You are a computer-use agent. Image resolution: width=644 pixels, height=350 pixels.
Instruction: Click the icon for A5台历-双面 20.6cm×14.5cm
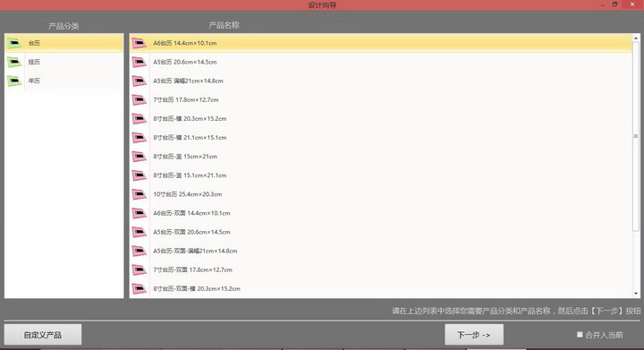(140, 232)
